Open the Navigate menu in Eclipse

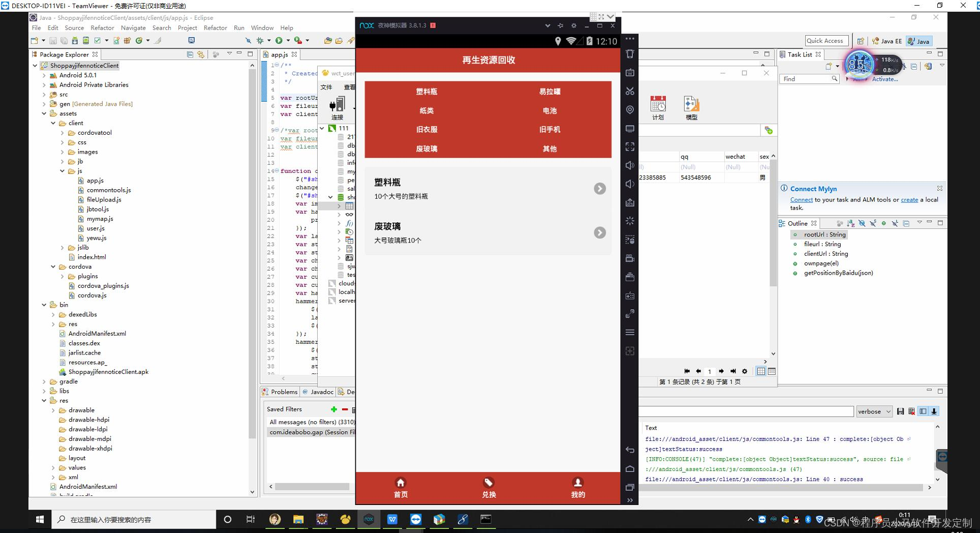(133, 28)
